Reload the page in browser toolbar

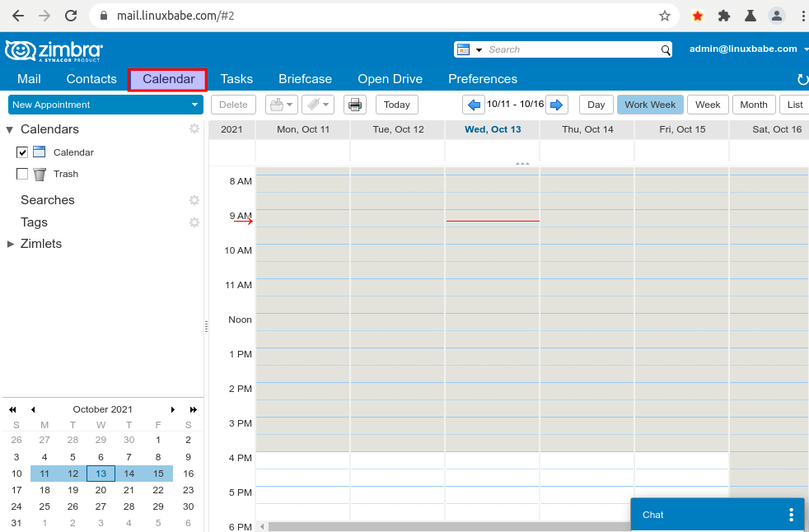pyautogui.click(x=71, y=16)
